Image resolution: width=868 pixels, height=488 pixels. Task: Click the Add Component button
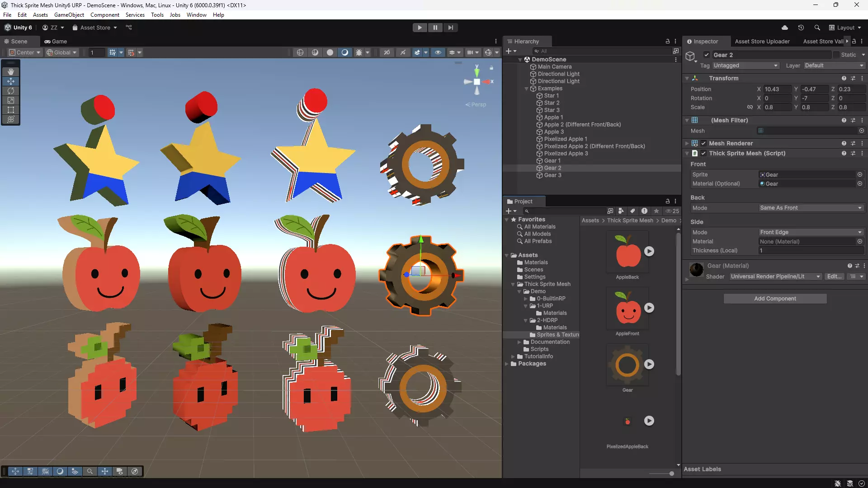point(775,299)
